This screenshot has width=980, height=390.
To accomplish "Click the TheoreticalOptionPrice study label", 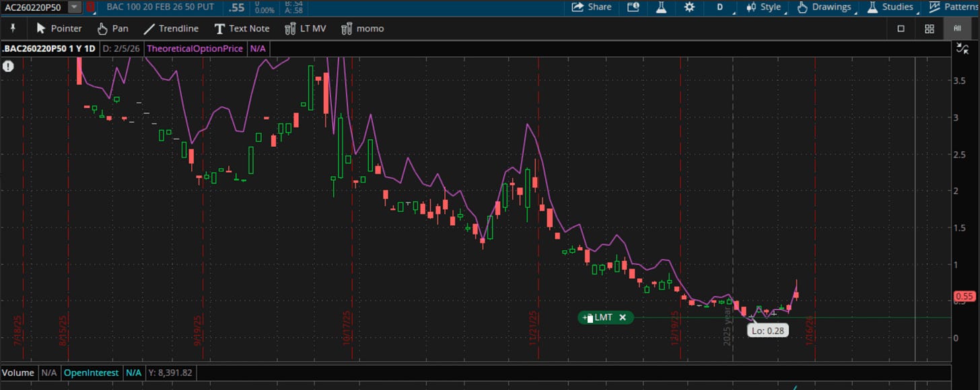I will [195, 48].
